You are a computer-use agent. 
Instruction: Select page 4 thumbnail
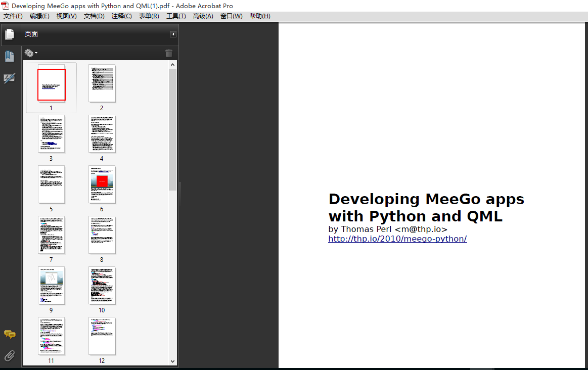pos(102,134)
